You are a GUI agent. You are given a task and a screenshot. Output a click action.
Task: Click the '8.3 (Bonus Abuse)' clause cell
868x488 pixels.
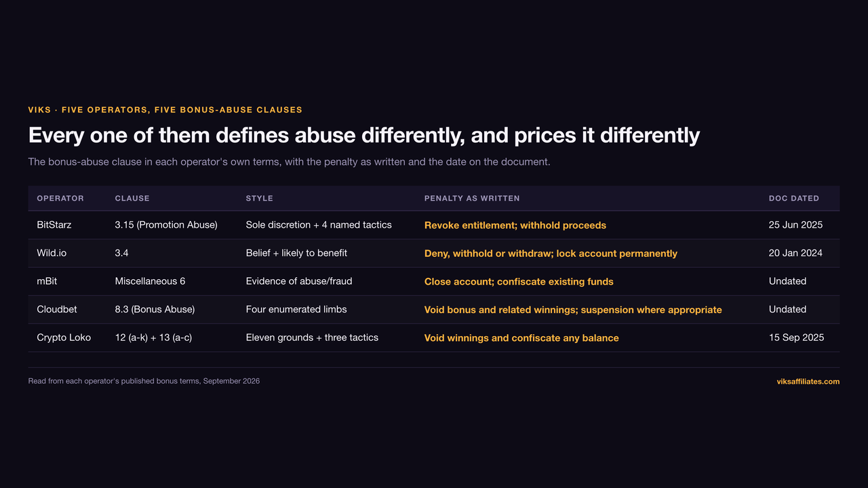pos(155,309)
